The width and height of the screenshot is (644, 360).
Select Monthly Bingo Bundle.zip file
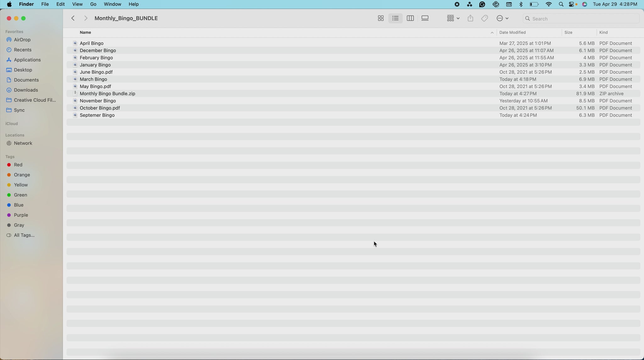click(x=107, y=94)
